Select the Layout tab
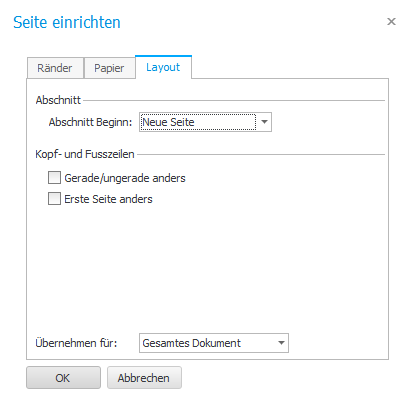 [x=163, y=67]
